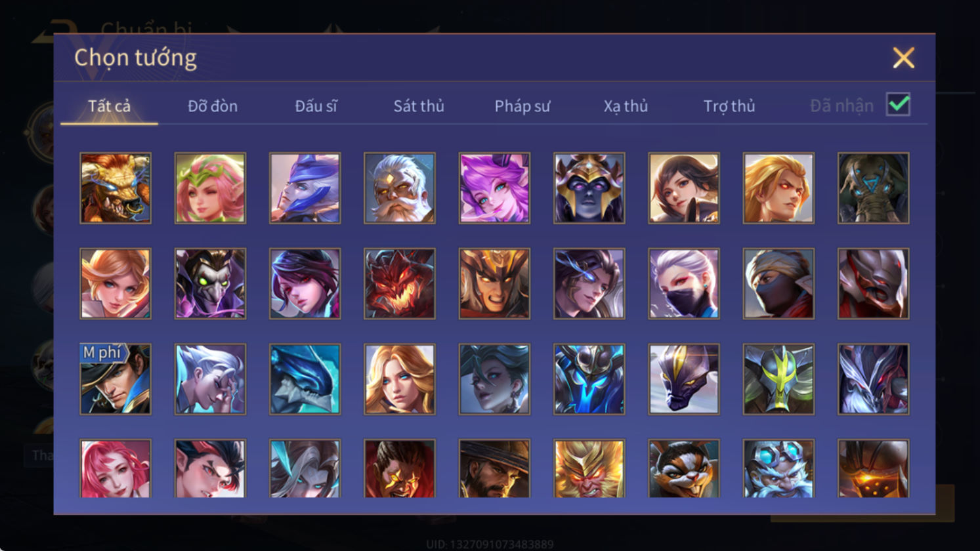Choose the red demon face hero
980x551 pixels.
(400, 283)
